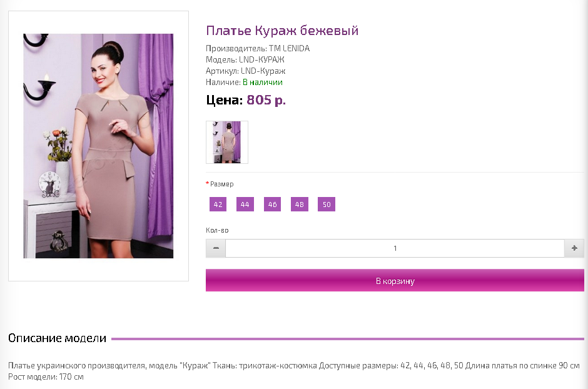This screenshot has height=389, width=588.
Task: Click the TM LENIDA manufacturer name
Action: 289,48
